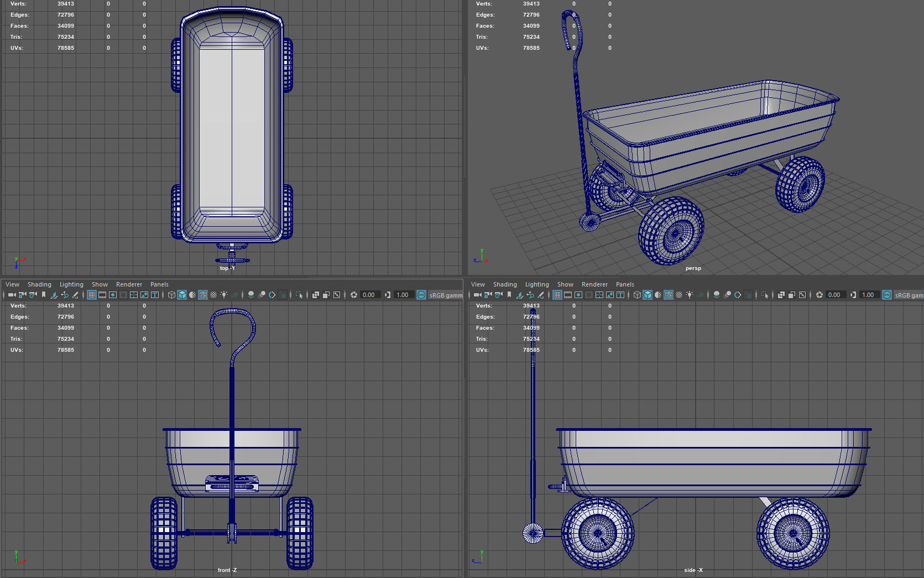Toggle Gate Mask in front panel toolbar
Screen dimensions: 924x578
(123, 295)
